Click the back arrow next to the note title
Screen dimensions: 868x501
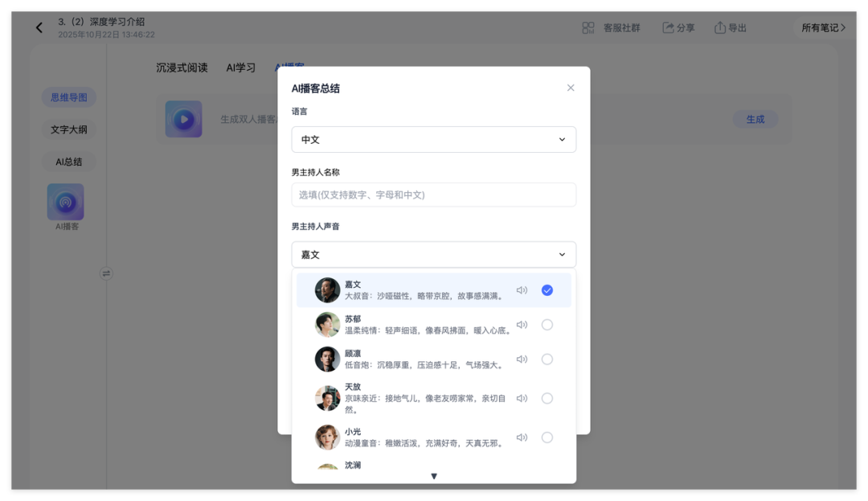point(39,27)
